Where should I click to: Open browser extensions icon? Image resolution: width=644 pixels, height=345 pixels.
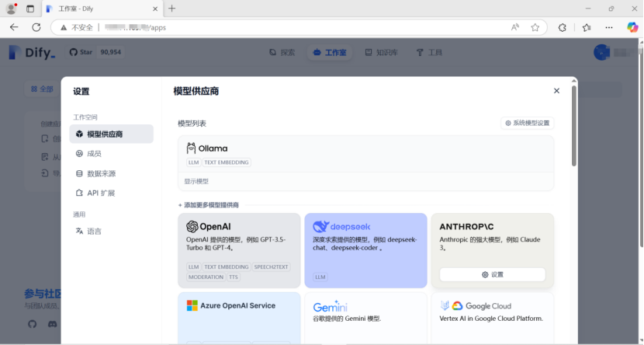pyautogui.click(x=563, y=27)
